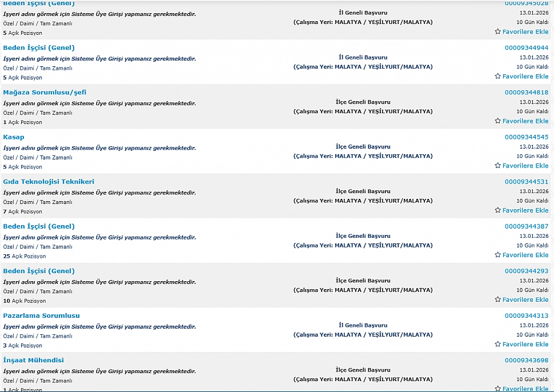The image size is (554, 392).
Task: Open Beden İşçisi title with 25 open positions
Action: [39, 226]
